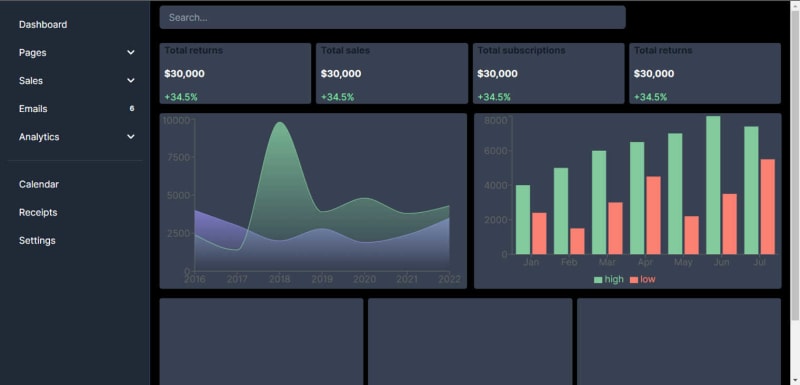Click the Mar label on bar chart axis
This screenshot has height=385, width=800.
point(607,262)
